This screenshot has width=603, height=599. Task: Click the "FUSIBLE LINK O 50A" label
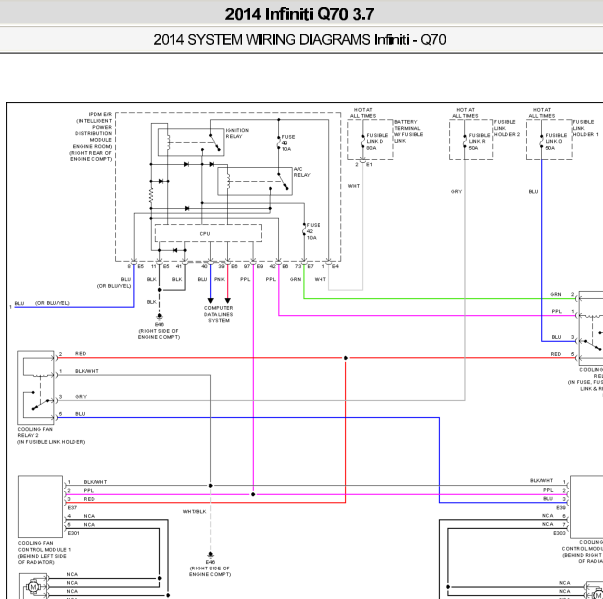[x=556, y=141]
